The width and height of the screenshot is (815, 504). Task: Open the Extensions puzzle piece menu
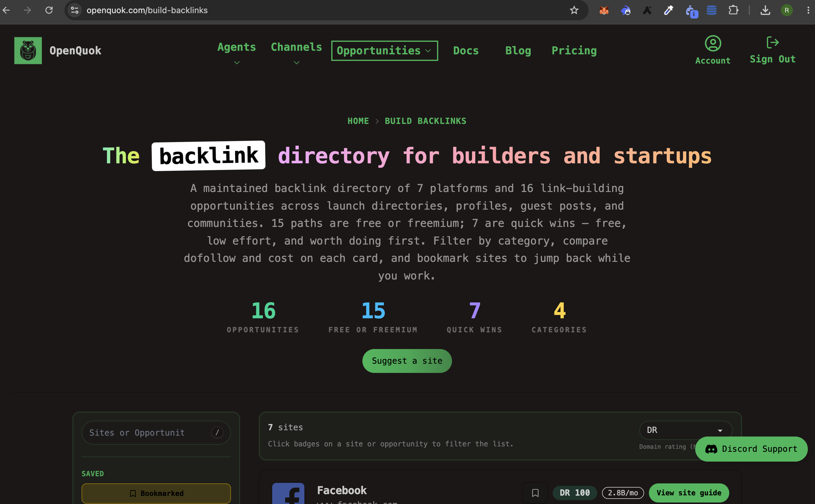coord(733,10)
